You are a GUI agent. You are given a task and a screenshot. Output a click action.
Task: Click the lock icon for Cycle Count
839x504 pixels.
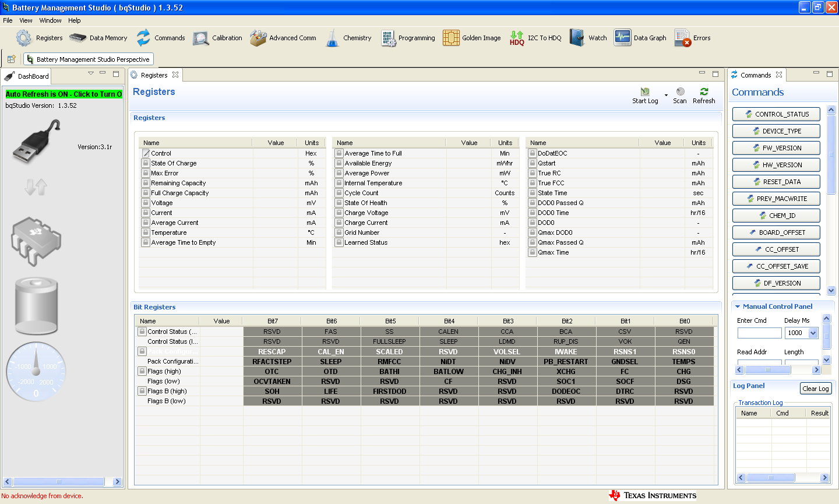[339, 193]
